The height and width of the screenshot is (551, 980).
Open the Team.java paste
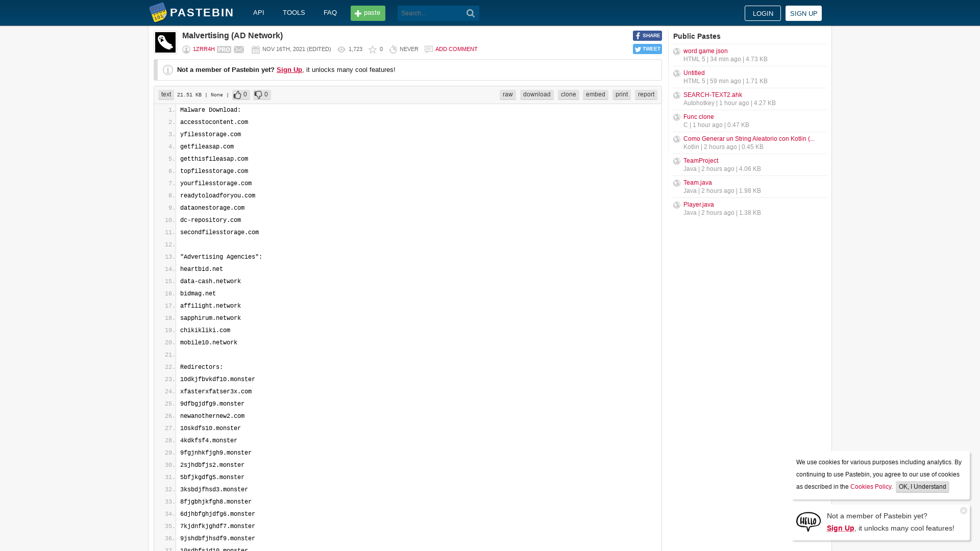pos(698,183)
